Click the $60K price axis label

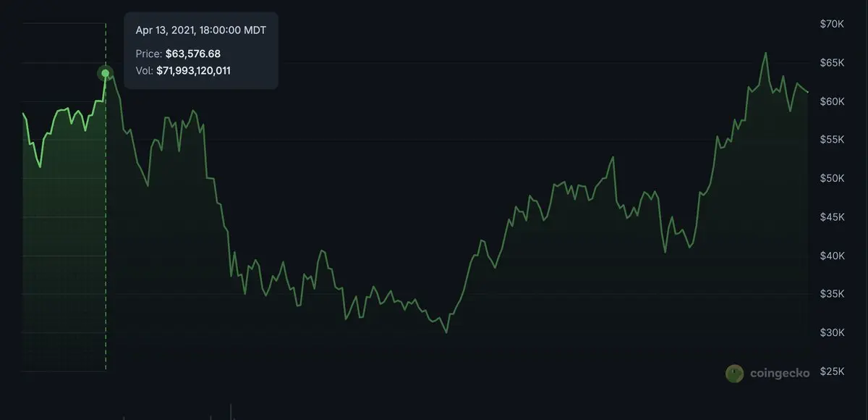(832, 101)
